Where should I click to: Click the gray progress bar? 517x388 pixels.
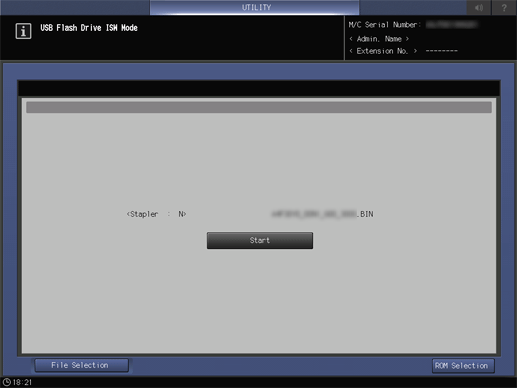point(259,107)
